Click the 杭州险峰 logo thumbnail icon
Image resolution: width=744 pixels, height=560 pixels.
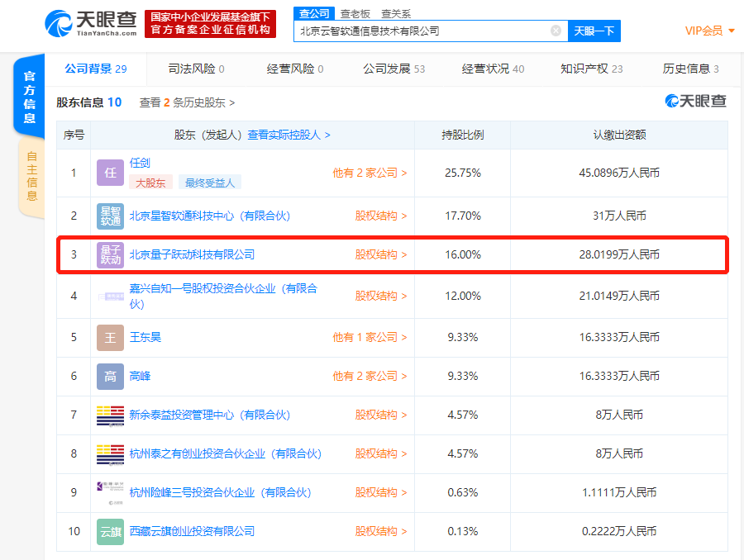110,492
